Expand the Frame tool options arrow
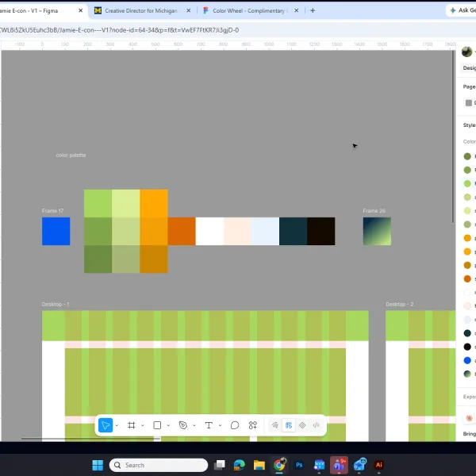 click(142, 425)
